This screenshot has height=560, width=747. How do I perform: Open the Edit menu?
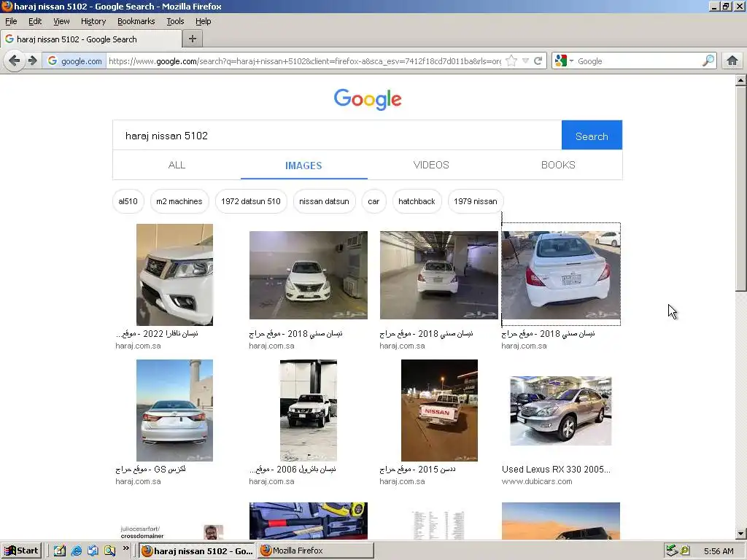[35, 21]
